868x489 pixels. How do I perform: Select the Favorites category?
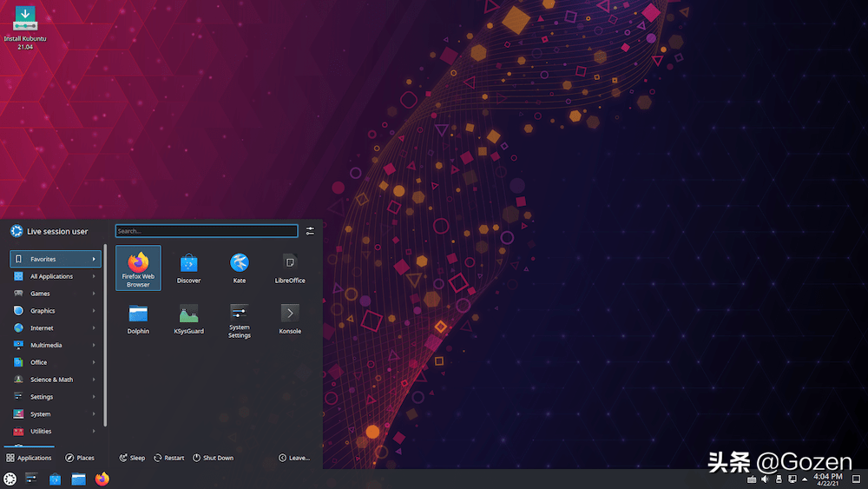[x=56, y=259]
